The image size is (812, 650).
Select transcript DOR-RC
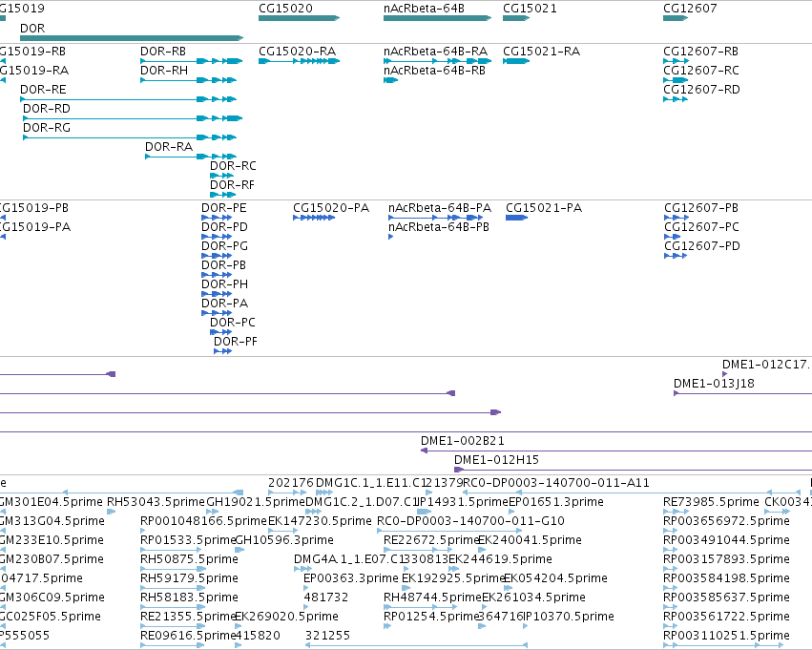pos(222,176)
